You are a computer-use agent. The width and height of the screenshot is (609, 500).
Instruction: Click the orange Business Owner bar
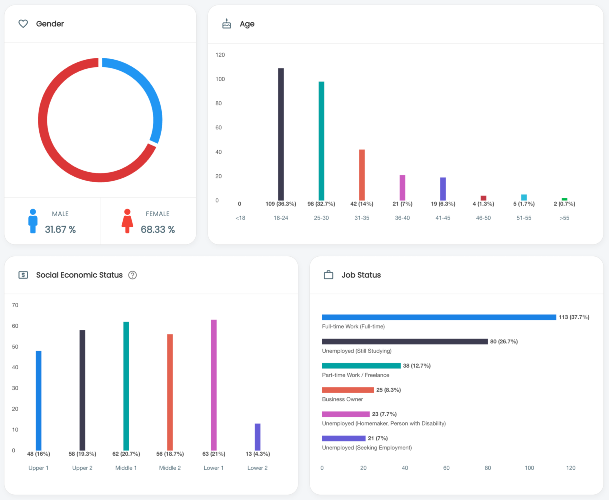348,390
